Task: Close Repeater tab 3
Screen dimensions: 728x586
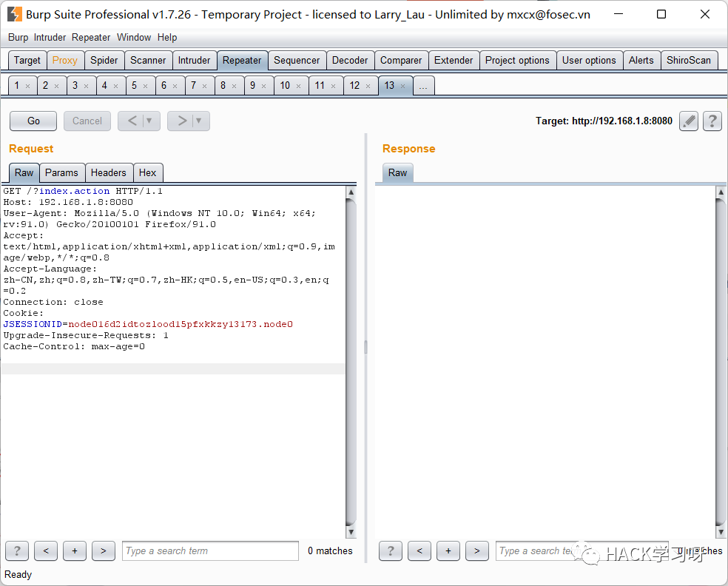Action: tap(87, 86)
